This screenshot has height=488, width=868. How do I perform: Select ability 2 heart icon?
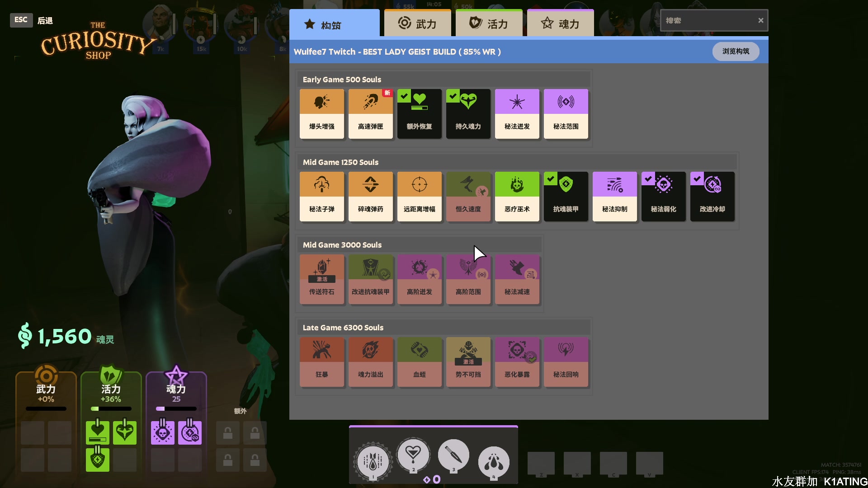[x=413, y=455]
